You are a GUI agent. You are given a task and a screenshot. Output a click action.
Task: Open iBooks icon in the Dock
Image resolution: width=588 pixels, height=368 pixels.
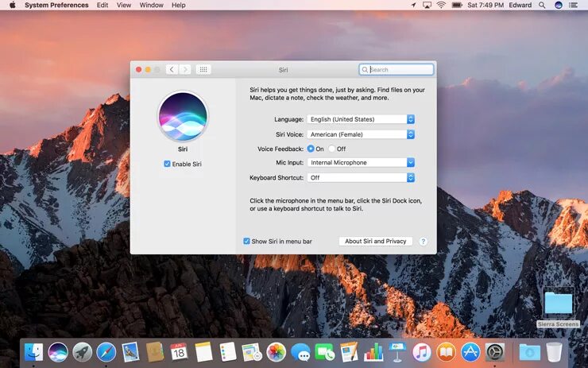(x=446, y=352)
